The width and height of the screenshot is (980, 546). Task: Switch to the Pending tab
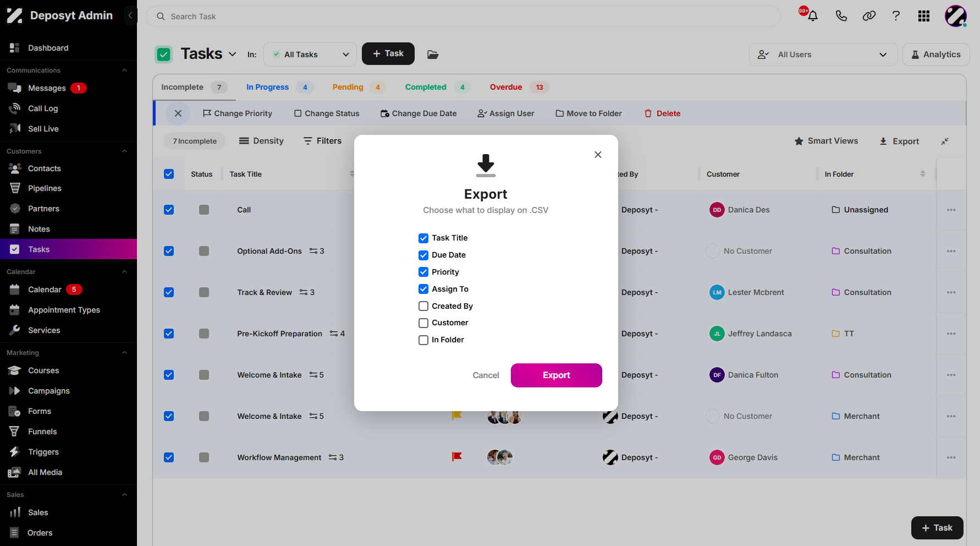(358, 87)
